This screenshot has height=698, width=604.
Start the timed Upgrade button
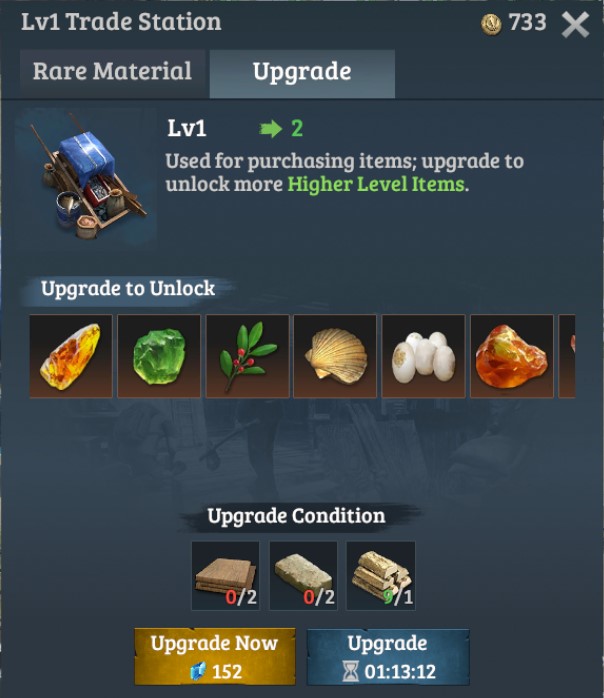coord(388,657)
